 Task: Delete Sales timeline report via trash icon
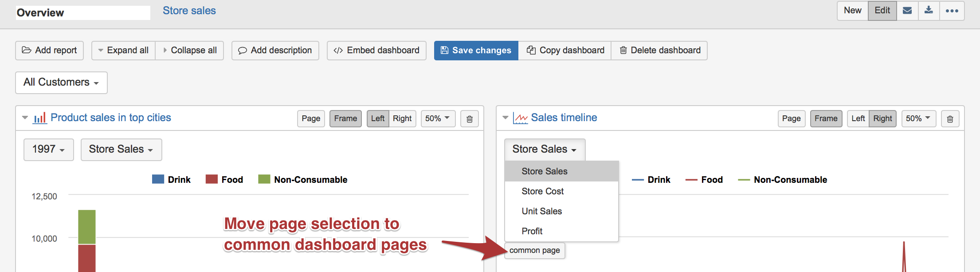point(950,119)
